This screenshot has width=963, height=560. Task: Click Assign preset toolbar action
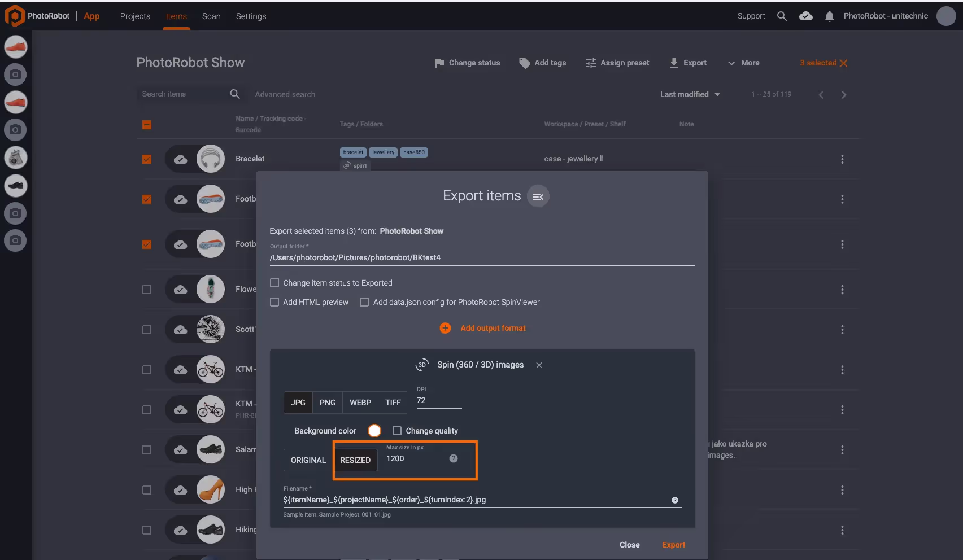pos(617,63)
